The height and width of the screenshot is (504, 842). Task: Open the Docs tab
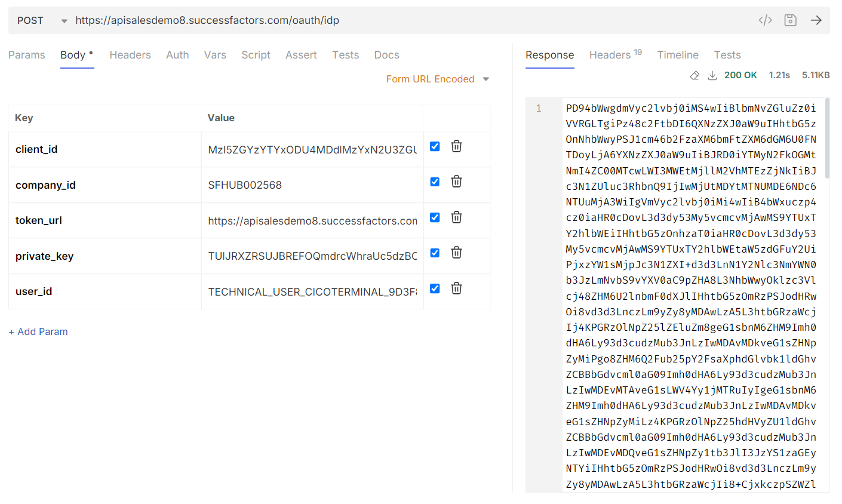(387, 55)
